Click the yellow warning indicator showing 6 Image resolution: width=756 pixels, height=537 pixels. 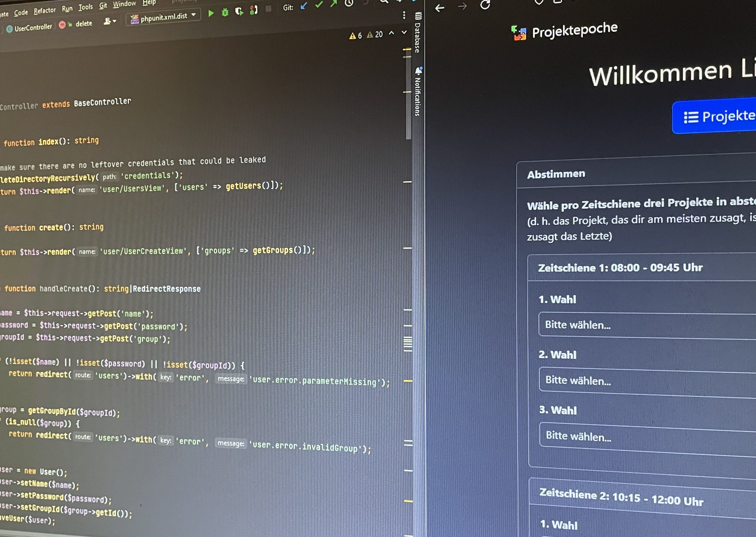pos(356,35)
